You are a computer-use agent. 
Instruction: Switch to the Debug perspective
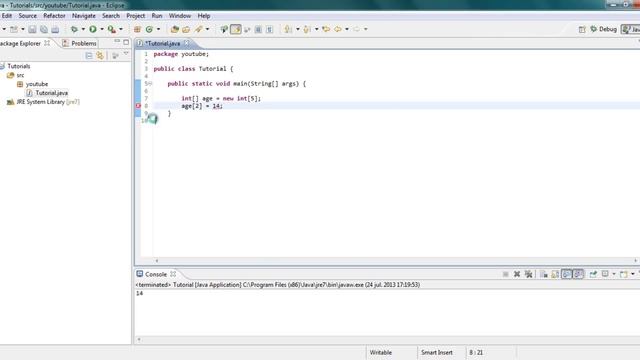603,29
